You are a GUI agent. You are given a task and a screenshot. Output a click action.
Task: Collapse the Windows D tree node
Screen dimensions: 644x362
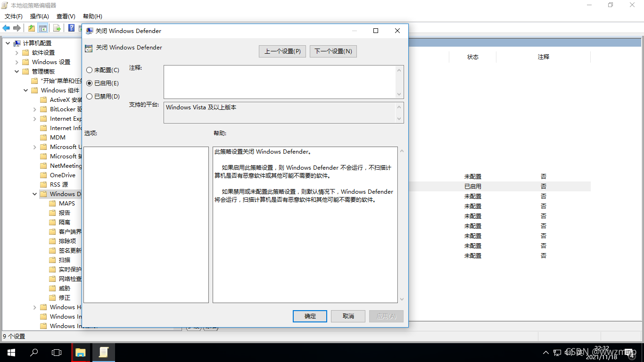click(35, 194)
